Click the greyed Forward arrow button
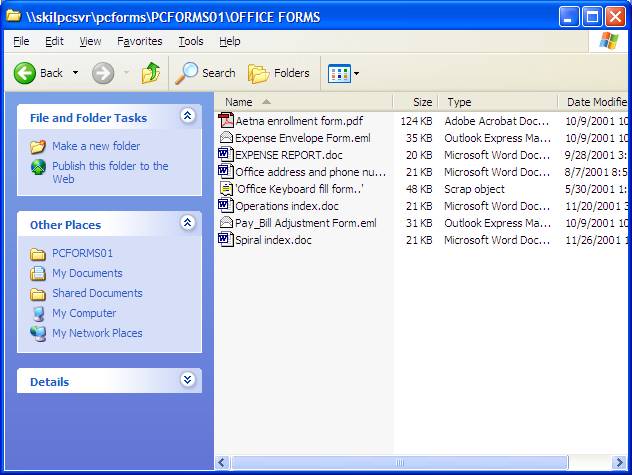This screenshot has width=632, height=475. pyautogui.click(x=103, y=73)
